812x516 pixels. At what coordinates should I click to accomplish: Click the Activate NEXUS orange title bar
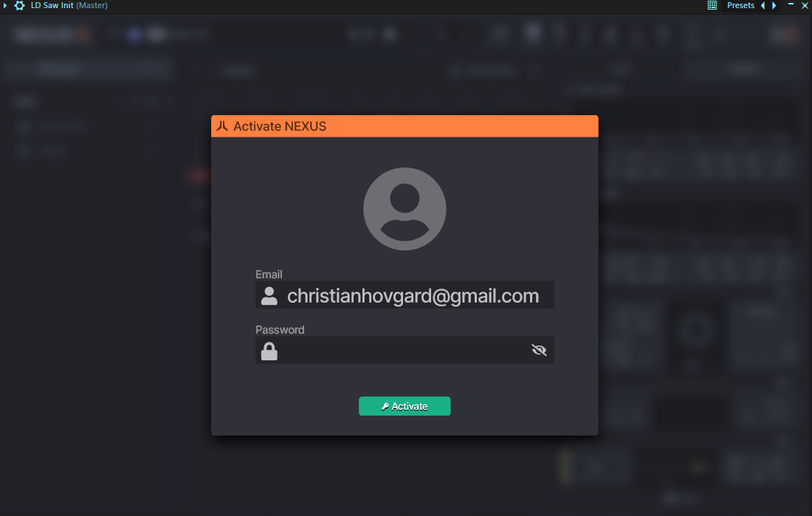pyautogui.click(x=405, y=126)
